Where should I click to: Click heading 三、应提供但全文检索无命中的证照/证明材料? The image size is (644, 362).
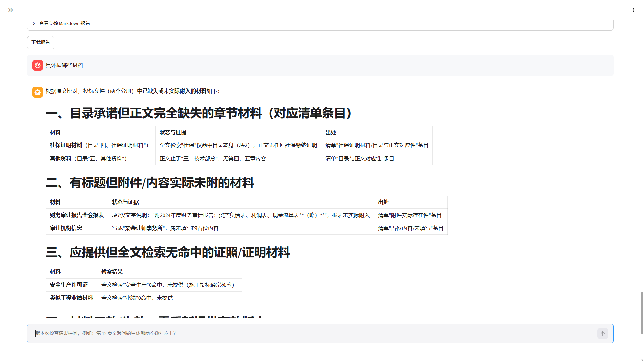point(168,252)
